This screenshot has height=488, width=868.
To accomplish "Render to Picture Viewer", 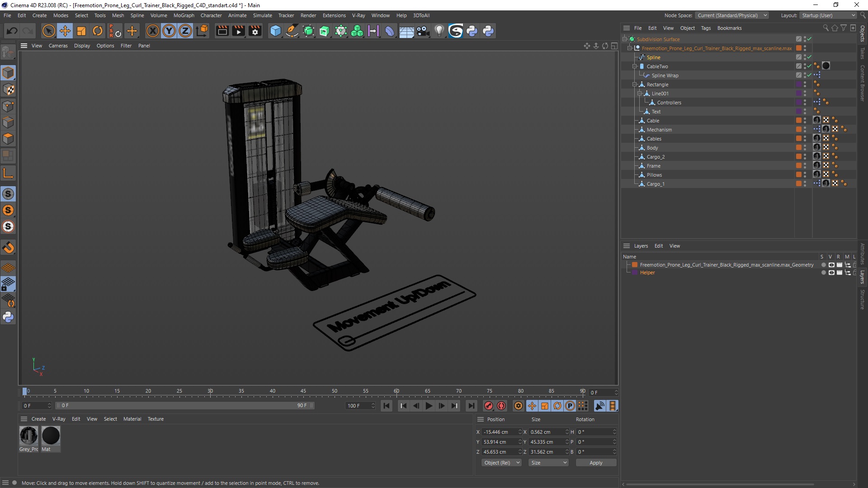I will click(x=238, y=31).
